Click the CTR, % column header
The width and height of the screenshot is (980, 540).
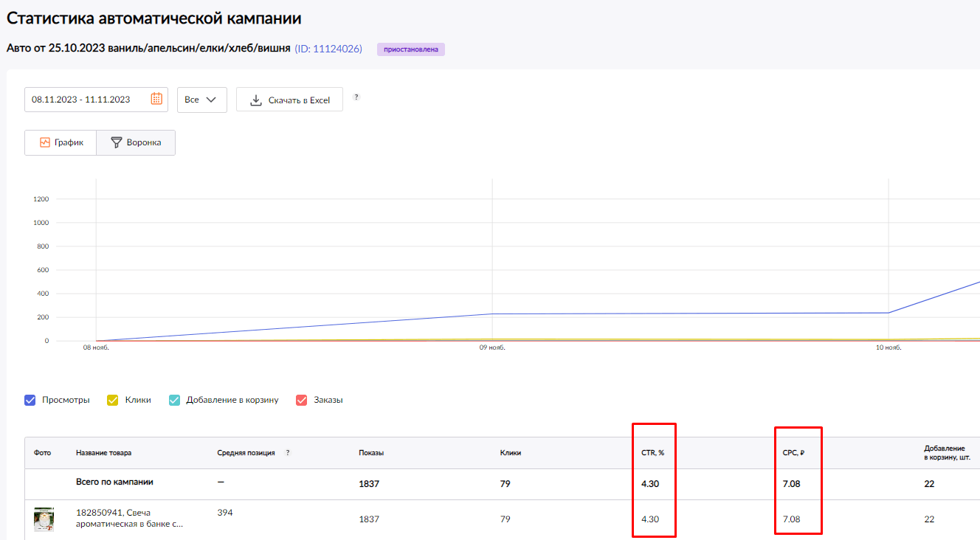[653, 453]
